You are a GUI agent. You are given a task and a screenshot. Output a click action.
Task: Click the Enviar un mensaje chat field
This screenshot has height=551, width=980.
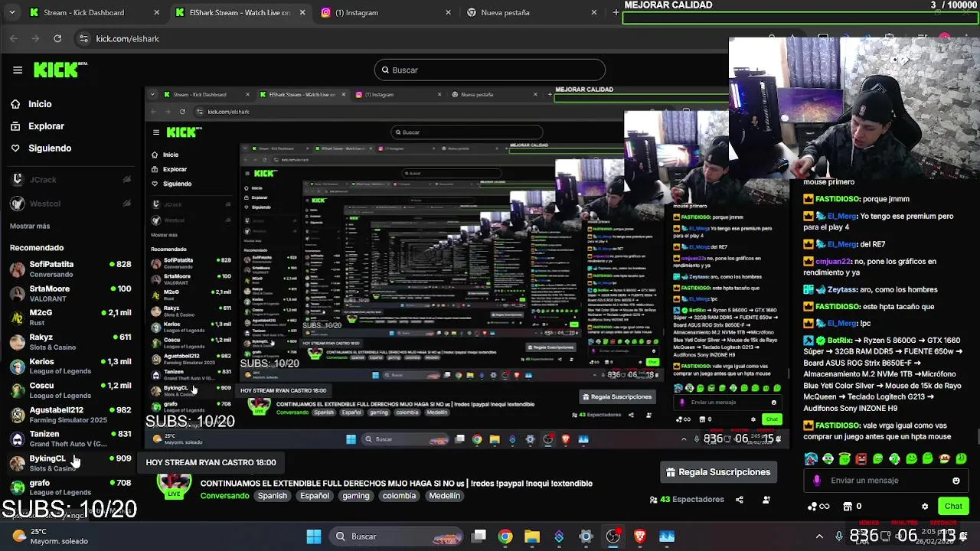885,481
